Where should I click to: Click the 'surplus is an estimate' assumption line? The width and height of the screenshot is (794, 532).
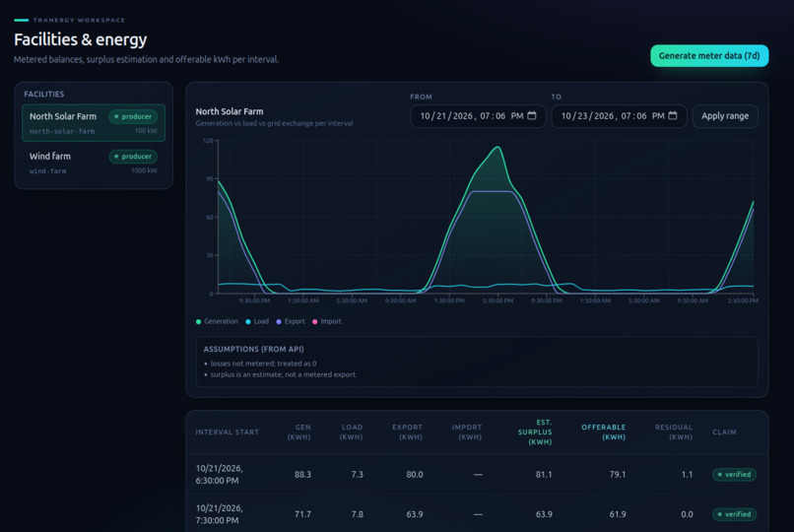click(283, 374)
